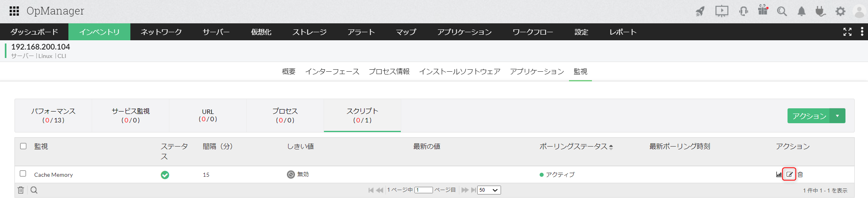Click the settings gear icon in header
The height and width of the screenshot is (213, 868).
(x=840, y=11)
